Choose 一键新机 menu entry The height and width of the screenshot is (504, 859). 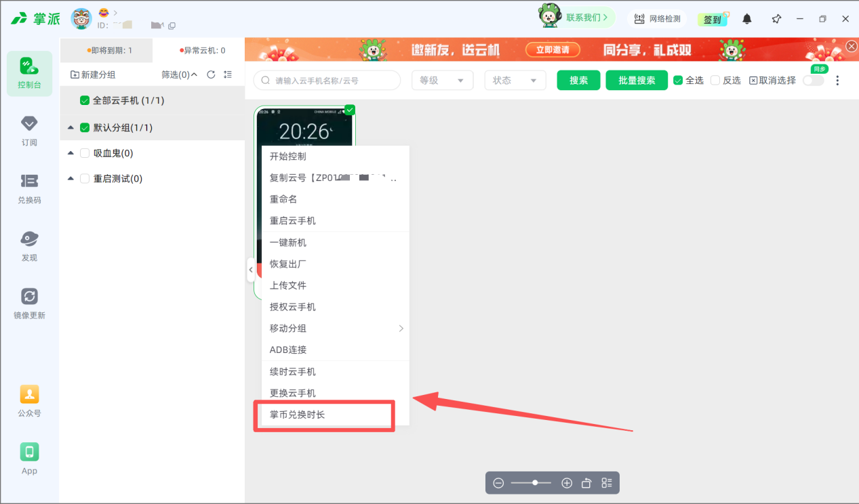point(336,243)
